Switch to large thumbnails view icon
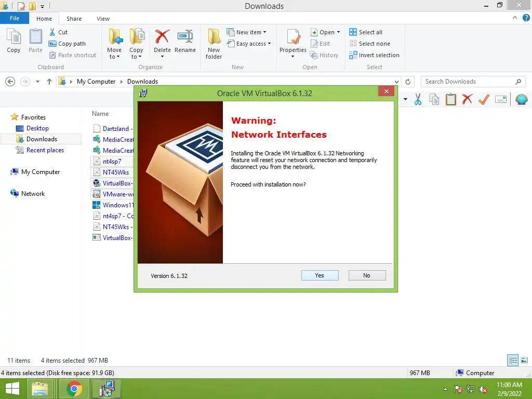The width and height of the screenshot is (532, 399). pyautogui.click(x=524, y=361)
